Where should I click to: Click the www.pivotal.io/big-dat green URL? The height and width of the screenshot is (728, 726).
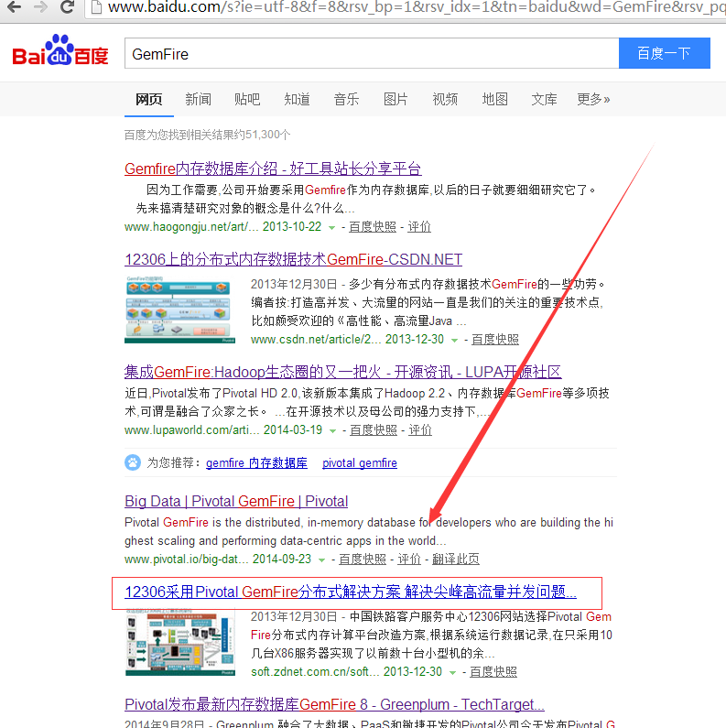tap(186, 559)
